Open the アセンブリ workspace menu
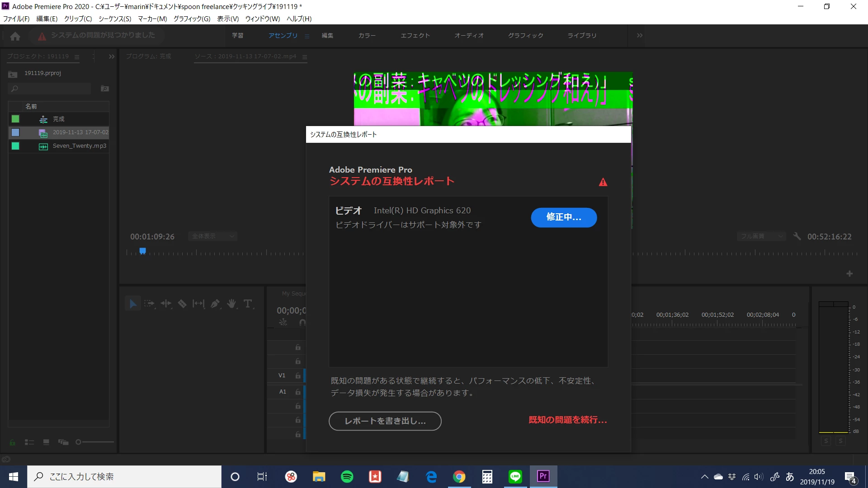The width and height of the screenshot is (868, 488). [x=307, y=36]
